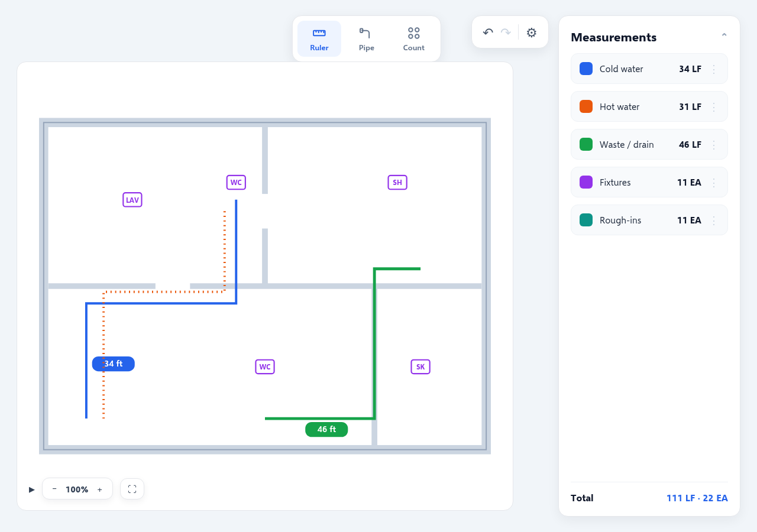Open options menu for Waste / drain
Screen dimensions: 757x532
714,145
